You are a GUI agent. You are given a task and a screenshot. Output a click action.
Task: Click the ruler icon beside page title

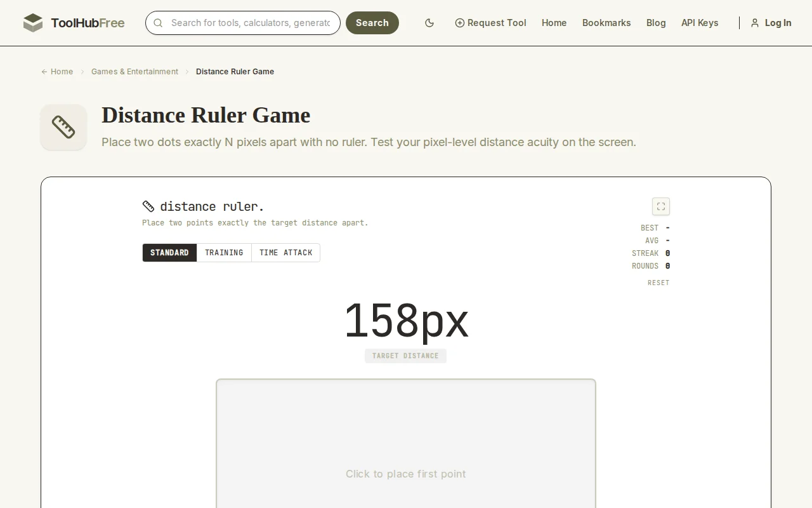pos(63,127)
